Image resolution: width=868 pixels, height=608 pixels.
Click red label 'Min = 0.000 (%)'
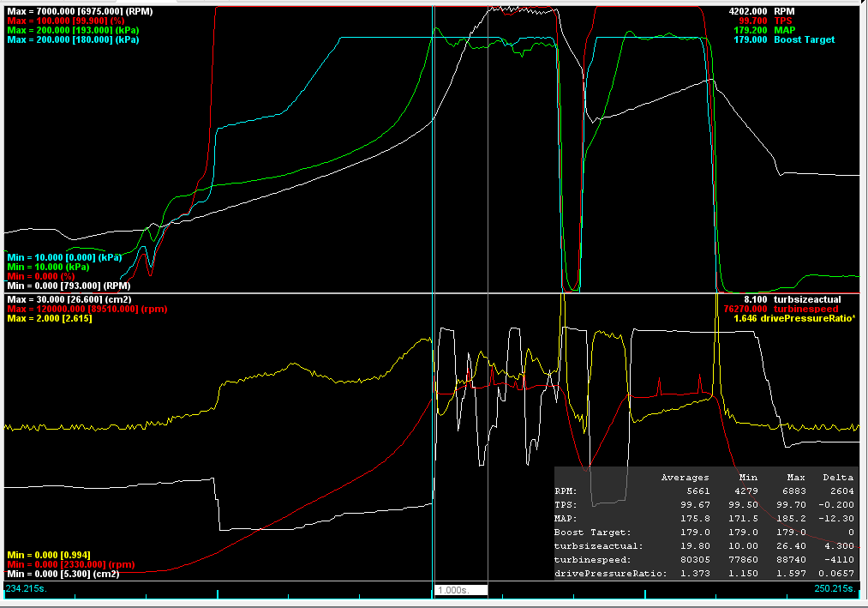pyautogui.click(x=40, y=276)
